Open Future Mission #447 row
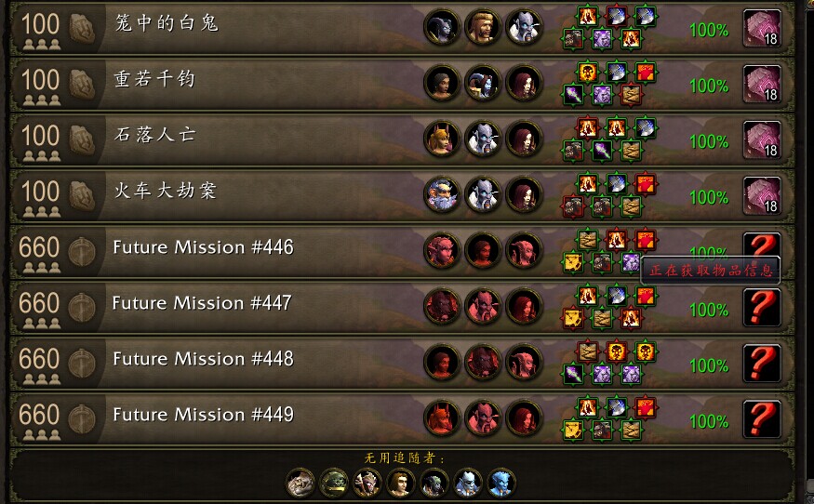The height and width of the screenshot is (504, 814). pyautogui.click(x=401, y=307)
